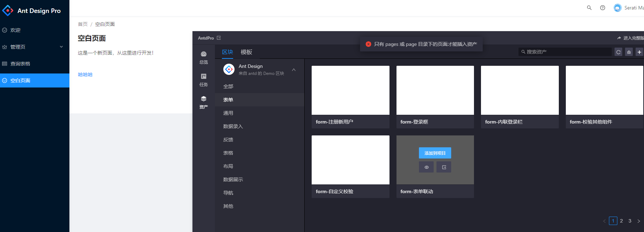Select the 导航 category
Image resolution: width=644 pixels, height=232 pixels.
pos(259,193)
